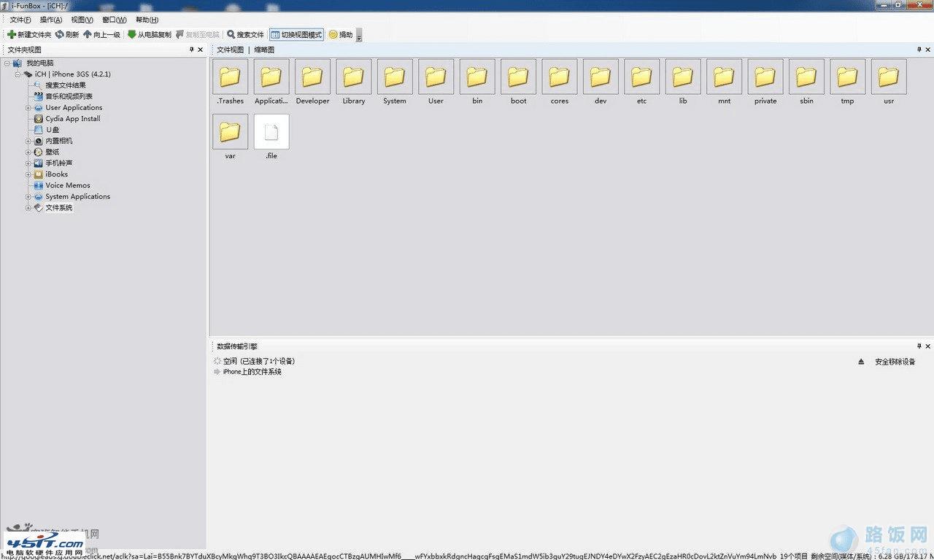Click 搜索文件 (search files) in the toolbar
This screenshot has width=934, height=560.
tap(245, 34)
